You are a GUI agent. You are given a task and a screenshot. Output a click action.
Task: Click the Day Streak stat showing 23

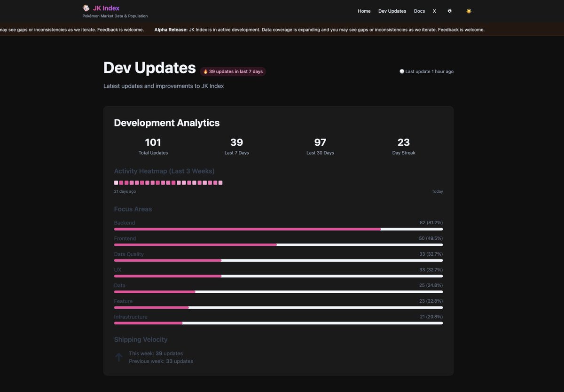coord(403,145)
